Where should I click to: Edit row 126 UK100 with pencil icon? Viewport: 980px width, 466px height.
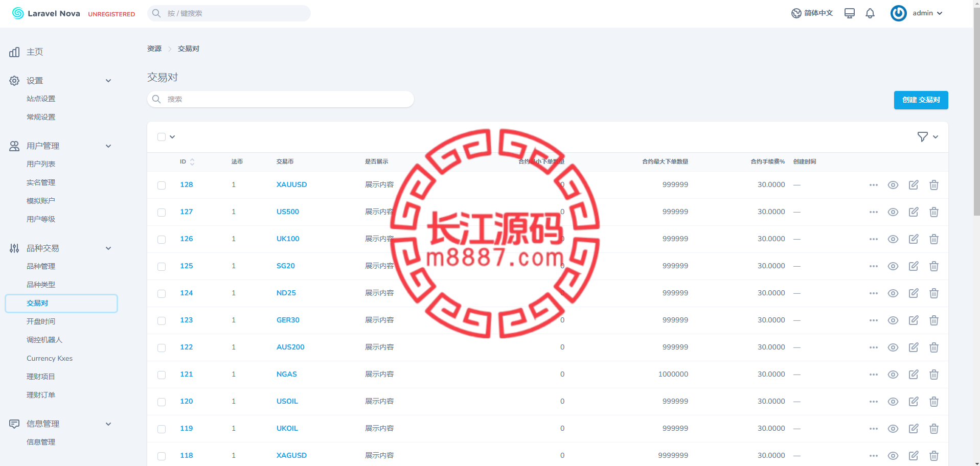[x=914, y=239]
